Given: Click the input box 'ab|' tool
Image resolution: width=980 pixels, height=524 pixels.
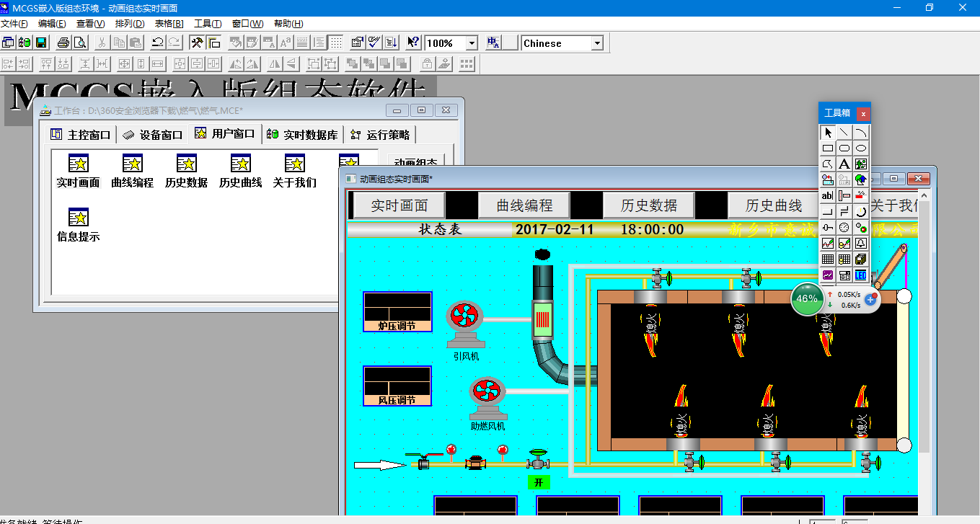Looking at the screenshot, I should tap(828, 196).
